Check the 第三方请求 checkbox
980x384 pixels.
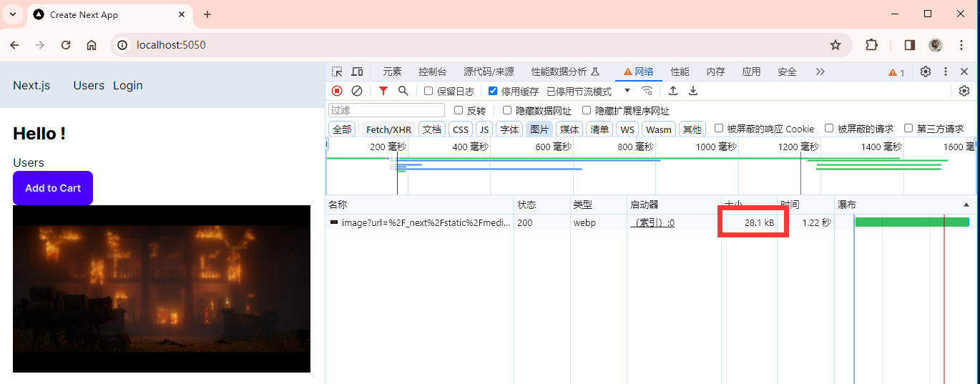point(908,128)
